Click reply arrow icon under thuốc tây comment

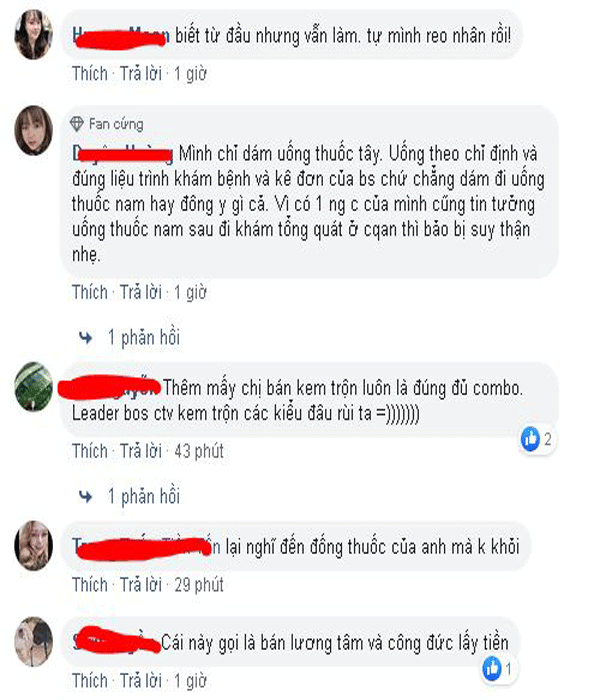(x=86, y=338)
